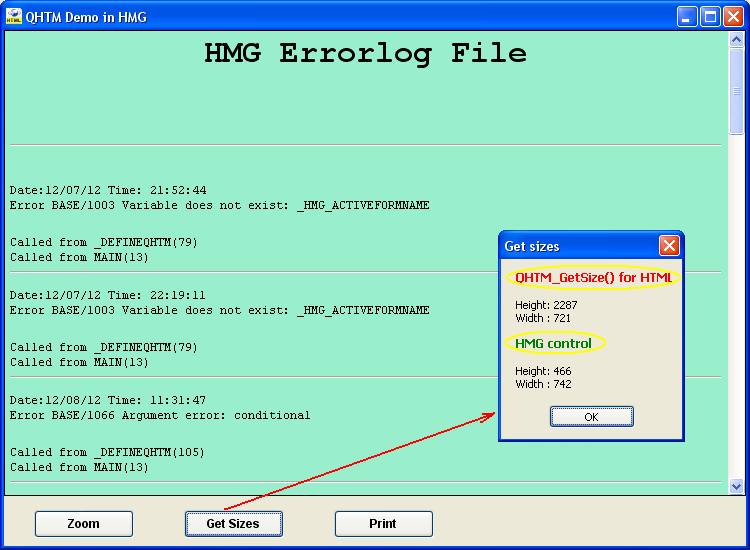
Task: Click the QHTM_GetSize() for HTML label
Action: coord(594,277)
